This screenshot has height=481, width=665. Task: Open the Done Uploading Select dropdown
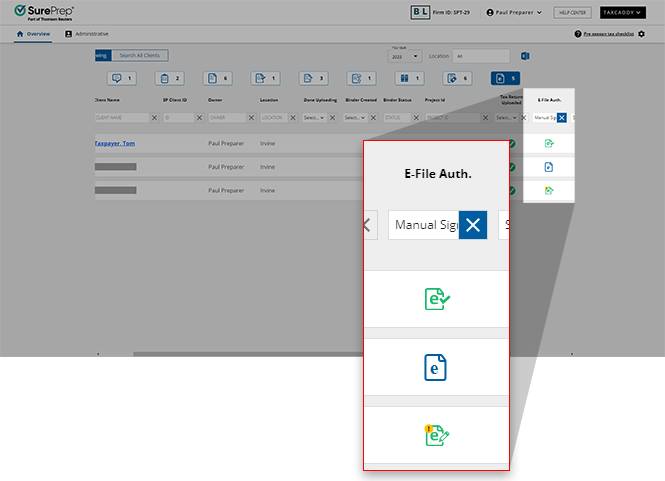click(314, 118)
